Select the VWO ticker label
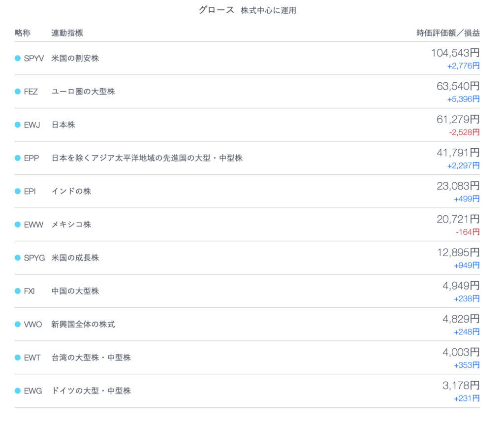 [x=33, y=325]
